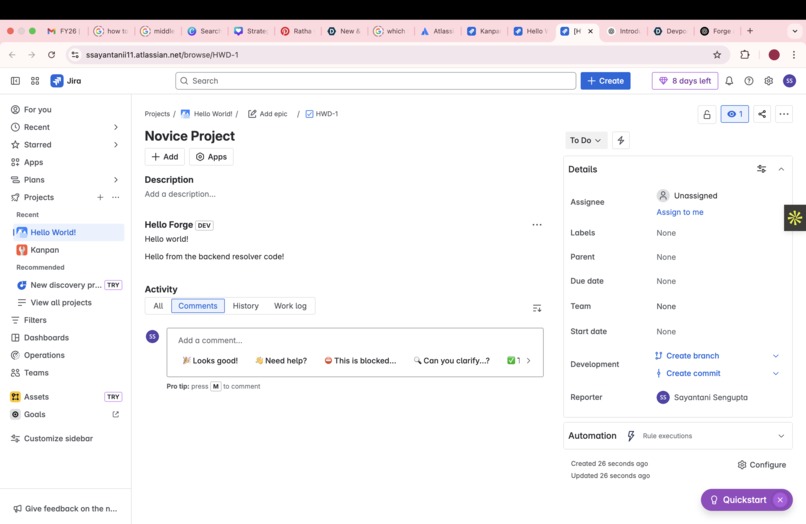The image size is (806, 524).
Task: Open the side floating asterisk widget
Action: point(795,218)
